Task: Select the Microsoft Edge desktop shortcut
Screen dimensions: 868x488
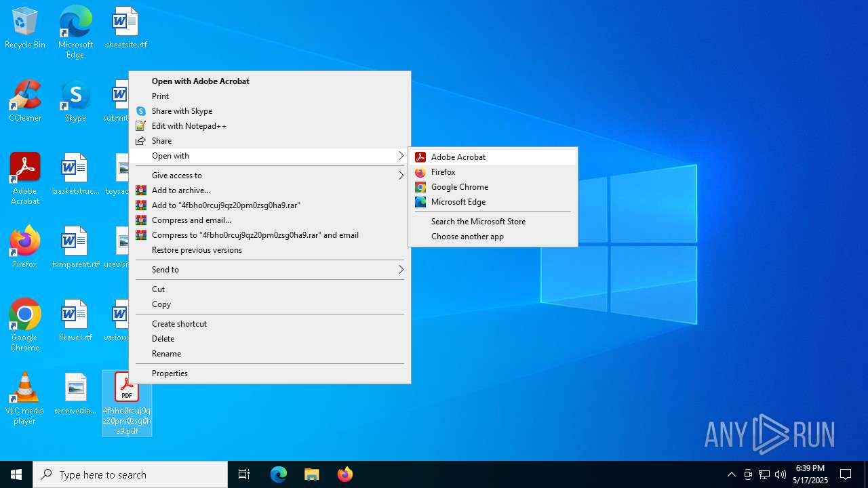Action: point(75,33)
